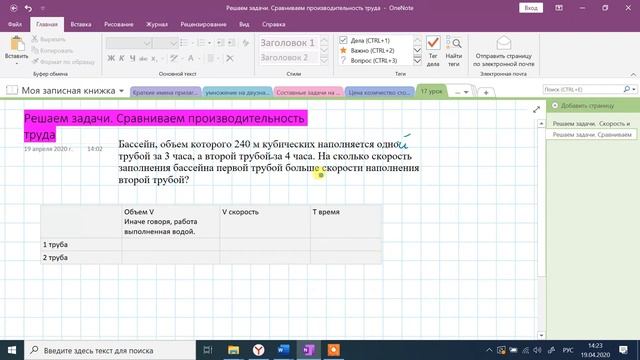
Task: Click the text highlight color pen
Action: (x=174, y=58)
